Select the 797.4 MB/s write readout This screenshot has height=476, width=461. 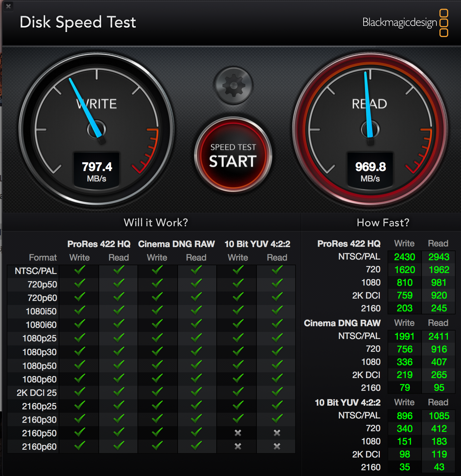tap(97, 171)
